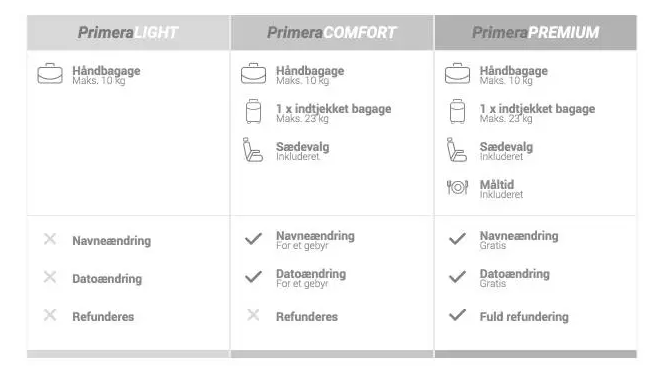Click the seat selection icon under Primera Premium
The height and width of the screenshot is (370, 668).
pyautogui.click(x=457, y=150)
